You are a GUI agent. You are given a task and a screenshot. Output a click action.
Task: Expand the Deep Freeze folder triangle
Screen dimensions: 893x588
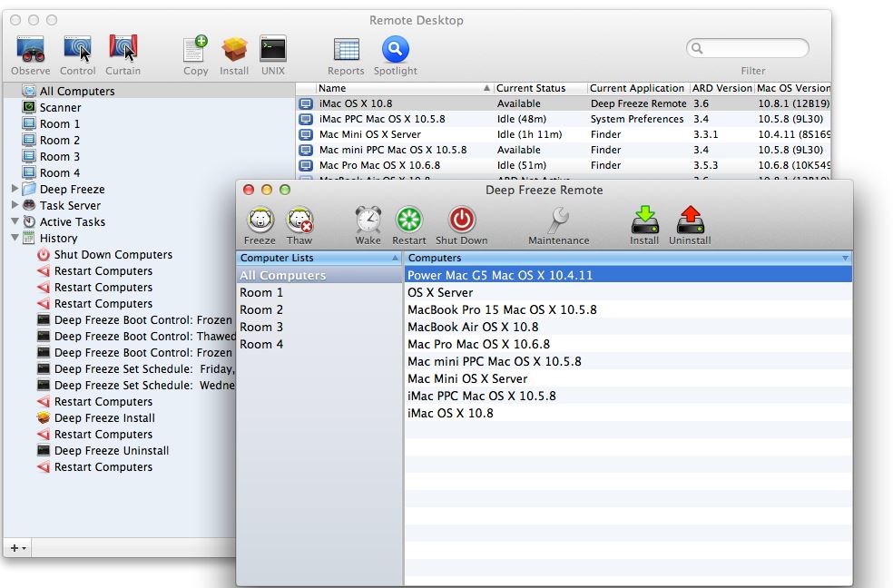click(x=15, y=189)
